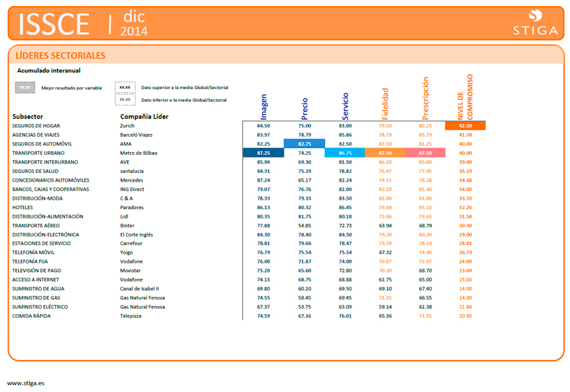Click the company name Carrefour
Viewport: 570px width, 392px height.
131,243
